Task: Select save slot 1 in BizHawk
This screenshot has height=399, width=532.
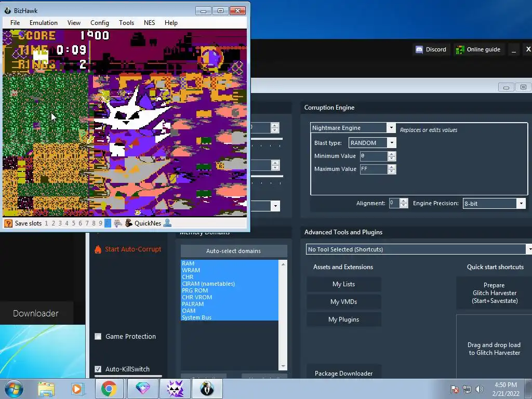Action: pyautogui.click(x=46, y=223)
